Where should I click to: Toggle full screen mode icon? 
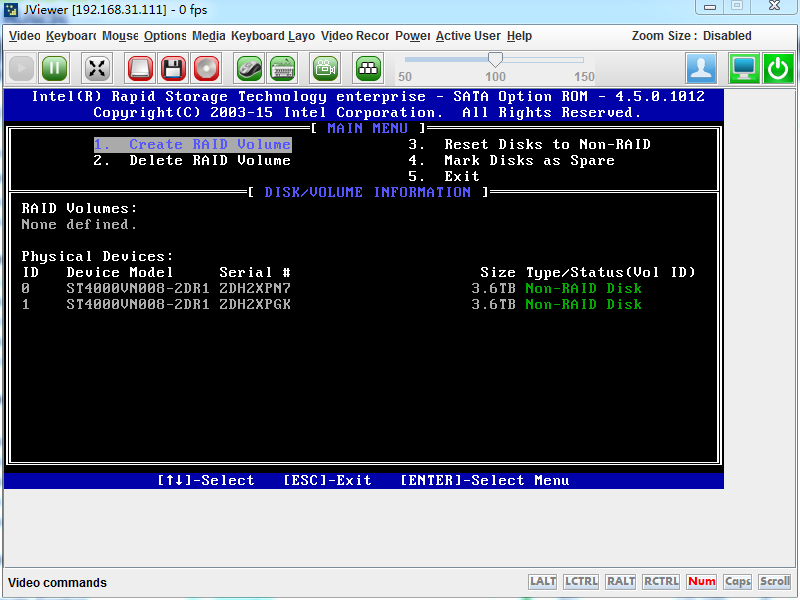(97, 68)
